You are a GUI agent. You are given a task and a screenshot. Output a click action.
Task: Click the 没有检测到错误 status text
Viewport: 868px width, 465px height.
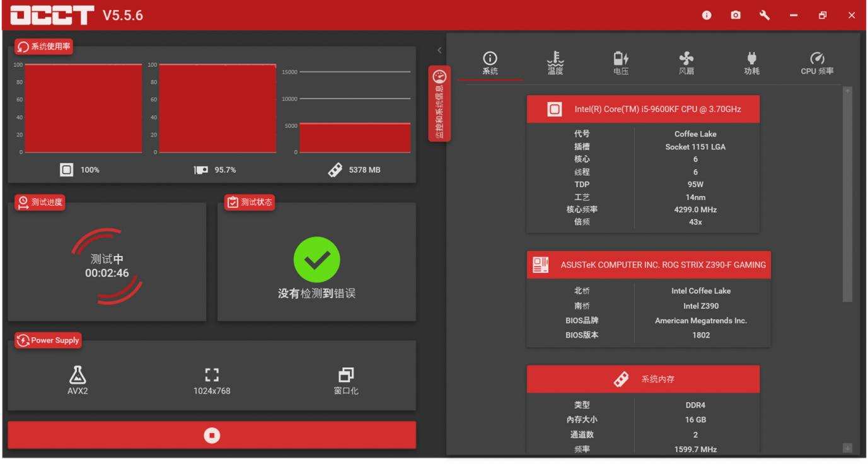pos(316,294)
